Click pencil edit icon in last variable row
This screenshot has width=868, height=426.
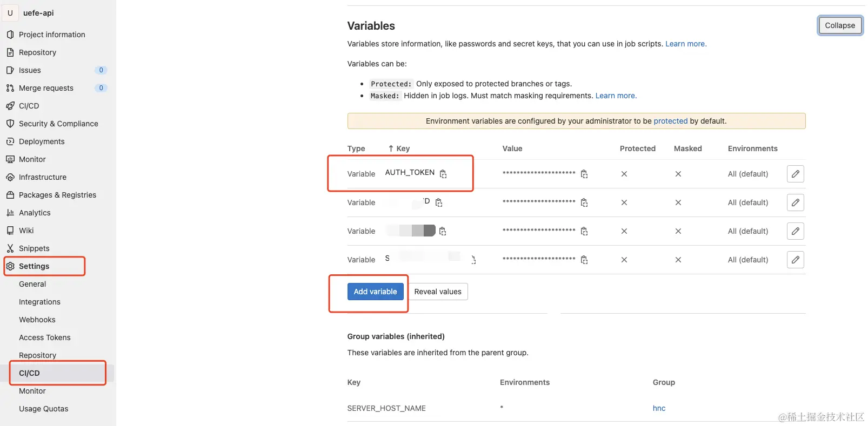pos(795,260)
